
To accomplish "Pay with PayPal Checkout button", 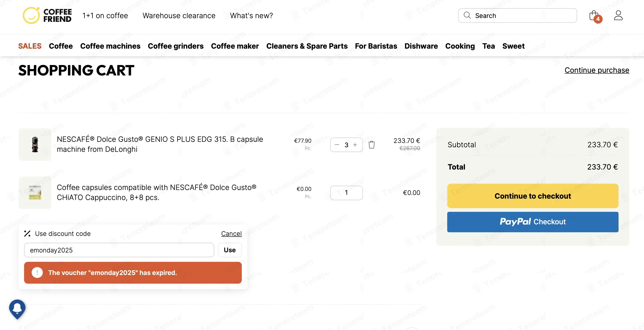I will tap(532, 222).
